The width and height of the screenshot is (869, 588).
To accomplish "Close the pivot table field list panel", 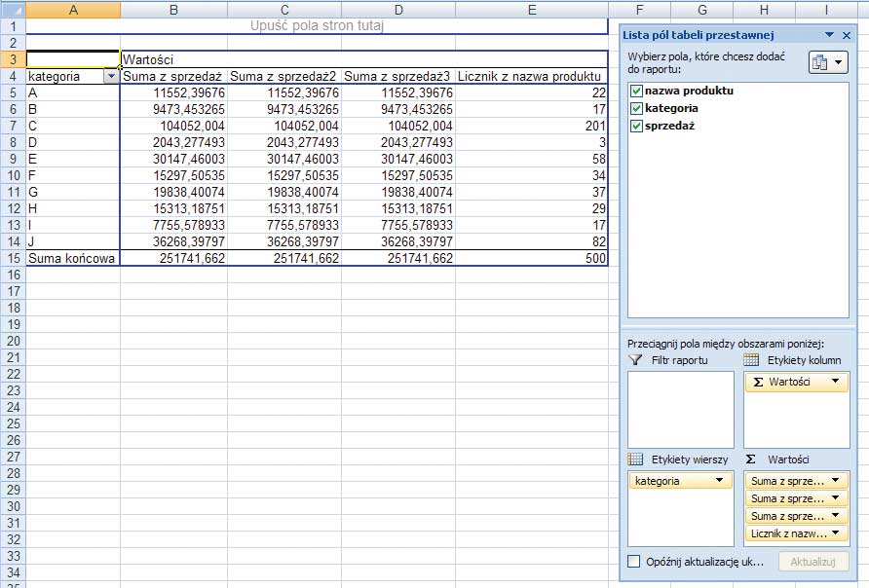I will (846, 35).
